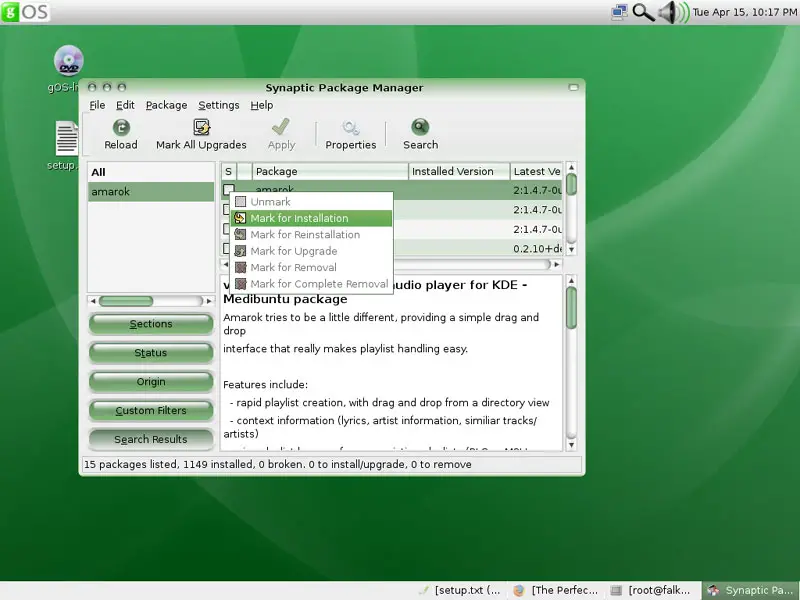Click the magnifier icon in the top panel
800x600 pixels.
click(643, 12)
